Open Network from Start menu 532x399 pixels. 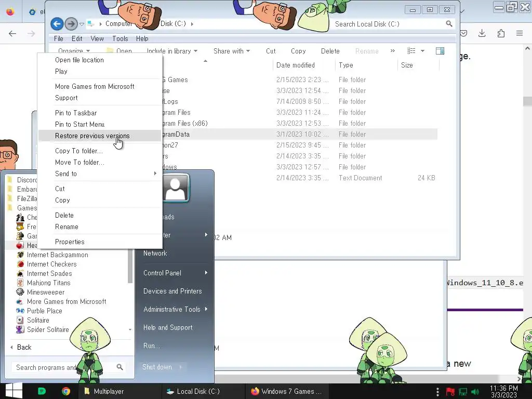click(155, 253)
